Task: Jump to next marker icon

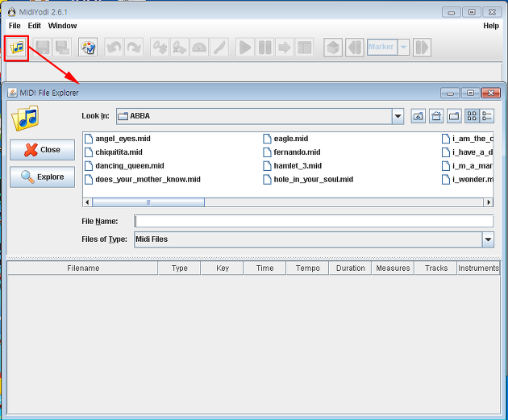Action: point(422,48)
